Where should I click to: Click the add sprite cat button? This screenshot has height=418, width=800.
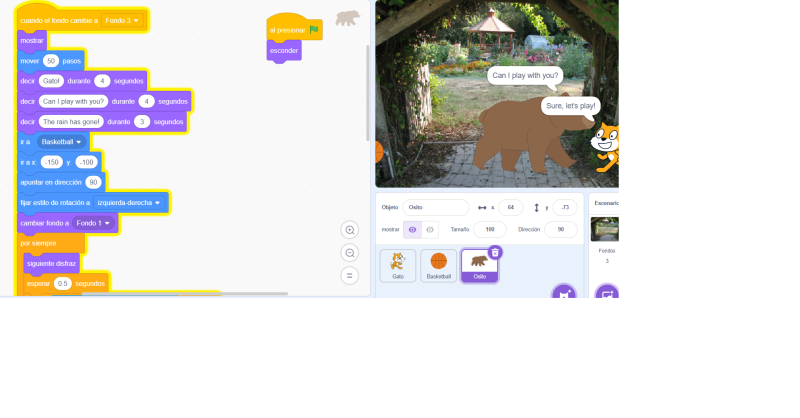pos(564,295)
